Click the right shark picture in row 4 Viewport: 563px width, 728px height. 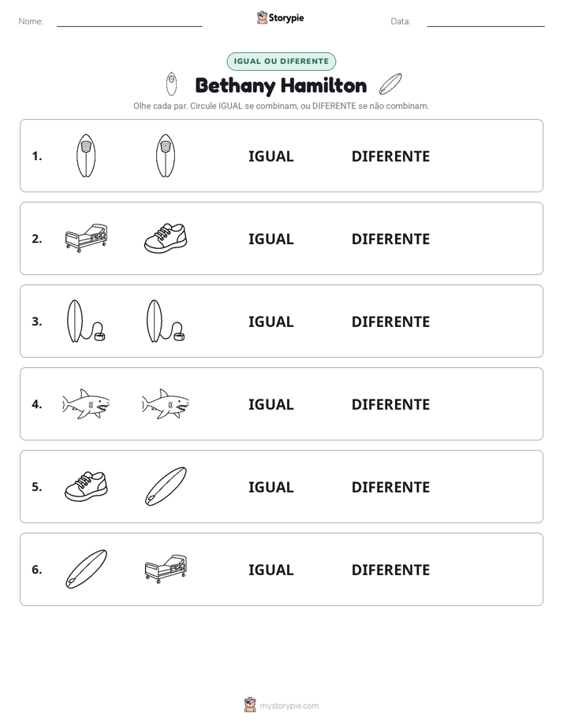[166, 404]
